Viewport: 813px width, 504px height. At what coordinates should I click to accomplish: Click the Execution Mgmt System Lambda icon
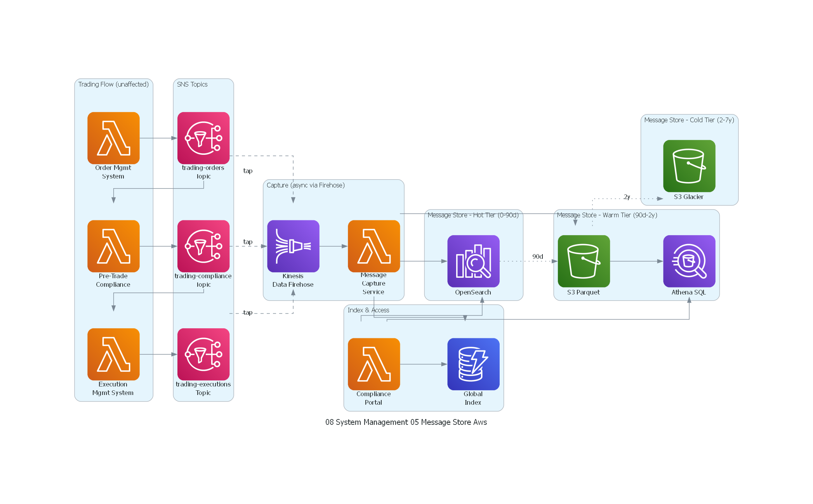pos(113,354)
